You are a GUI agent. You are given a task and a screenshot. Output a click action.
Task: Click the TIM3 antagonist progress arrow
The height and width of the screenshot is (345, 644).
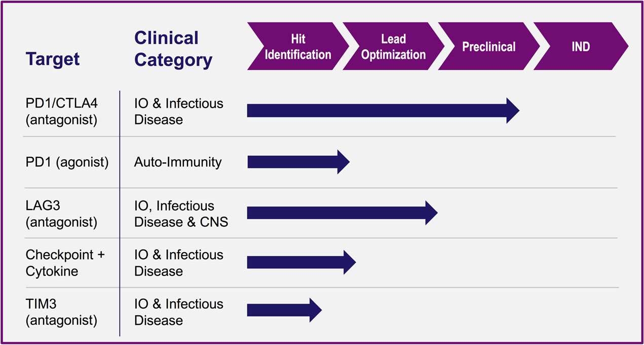(284, 310)
